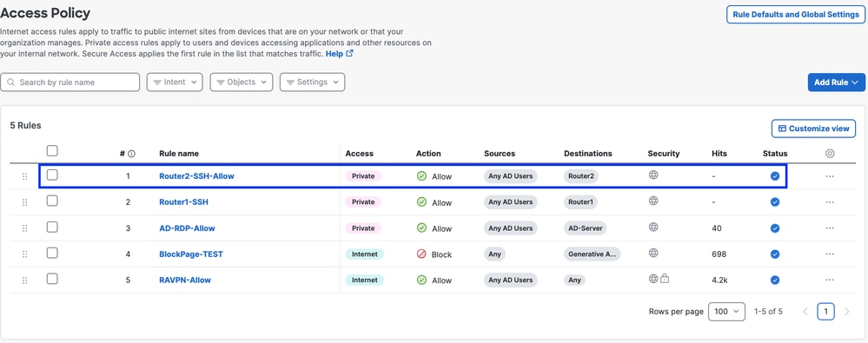Open the Objects filter dropdown
The width and height of the screenshot is (868, 343).
(242, 82)
